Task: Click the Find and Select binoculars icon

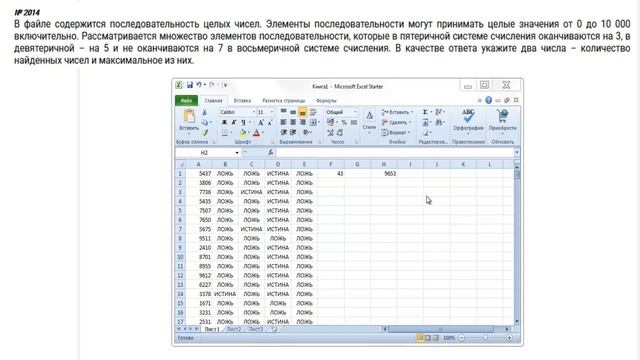Action: pyautogui.click(x=439, y=122)
